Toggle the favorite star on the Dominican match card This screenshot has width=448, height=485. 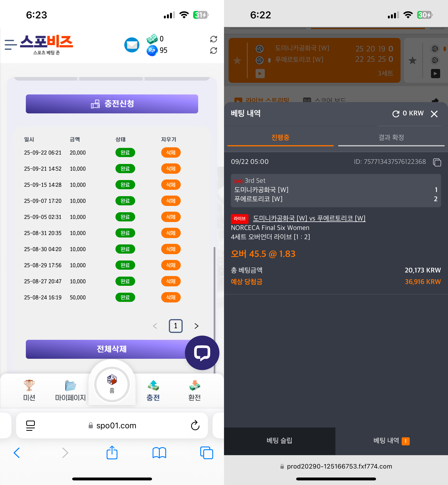(x=237, y=60)
